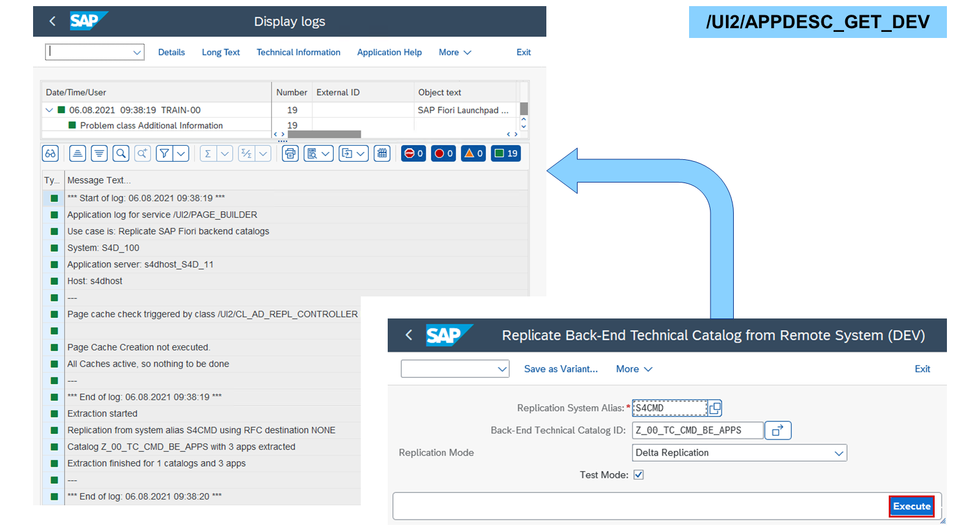This screenshot has width=980, height=531.
Task: Open the layout grid icon
Action: (x=382, y=153)
